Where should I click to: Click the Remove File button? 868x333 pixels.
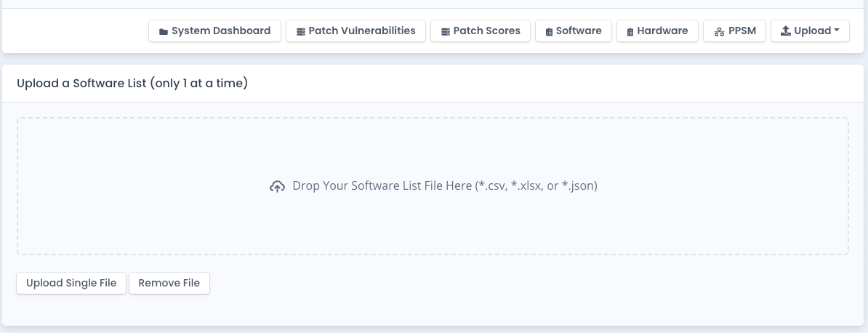[169, 283]
